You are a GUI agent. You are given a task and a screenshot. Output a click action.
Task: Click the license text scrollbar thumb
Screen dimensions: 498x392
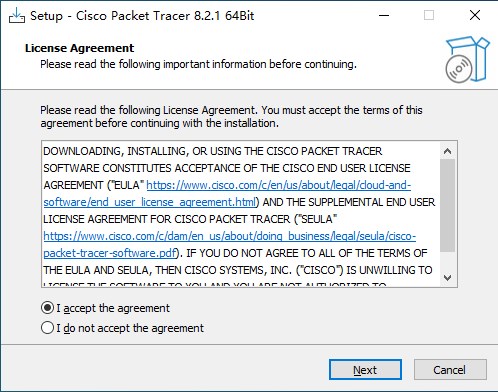point(448,205)
